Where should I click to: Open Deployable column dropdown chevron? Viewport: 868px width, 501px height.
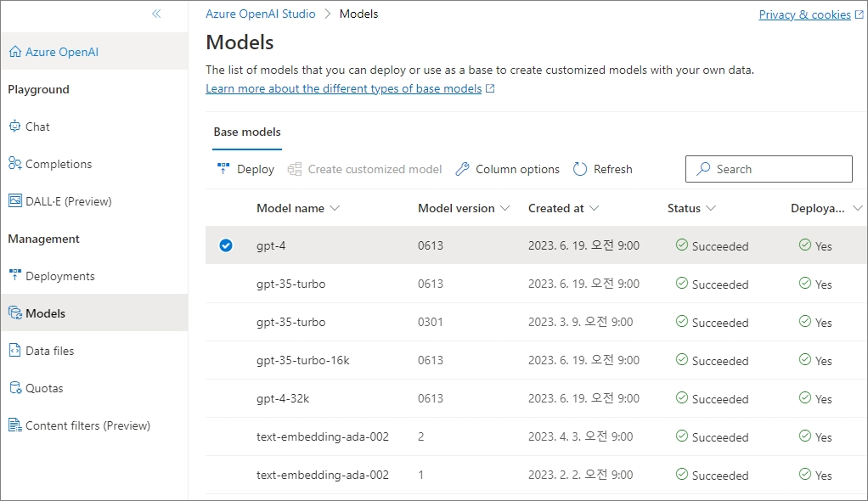858,208
